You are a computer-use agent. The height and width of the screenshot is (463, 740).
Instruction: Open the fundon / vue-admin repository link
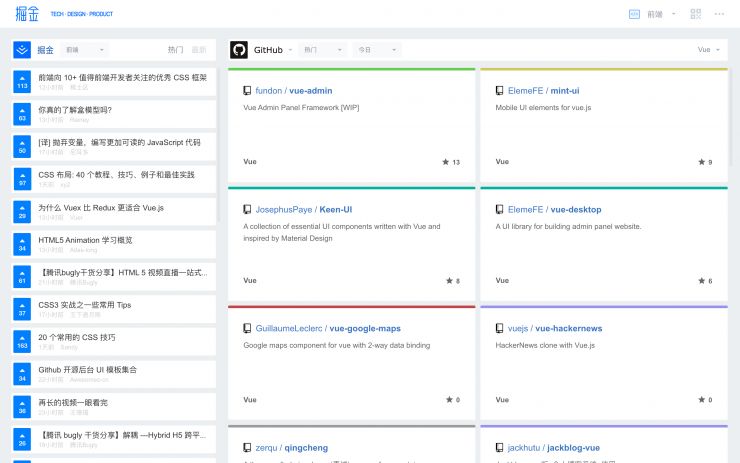pyautogui.click(x=294, y=91)
